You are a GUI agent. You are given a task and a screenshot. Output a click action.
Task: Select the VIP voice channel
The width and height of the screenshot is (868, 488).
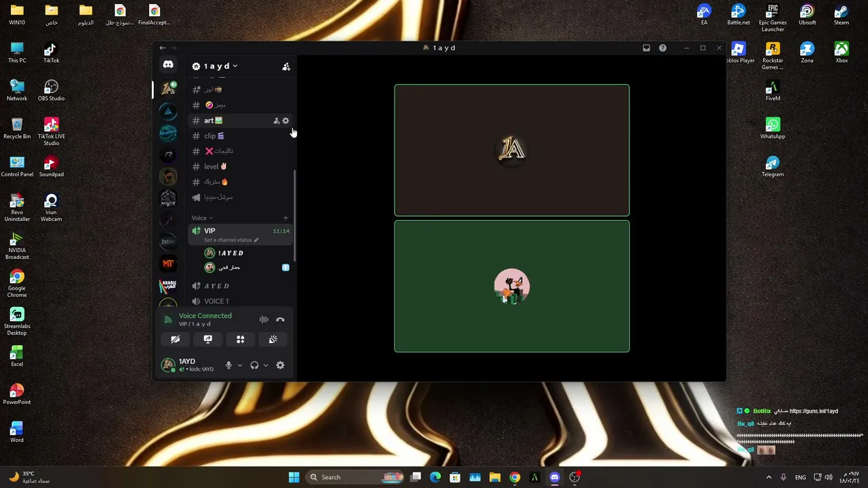tap(241, 234)
